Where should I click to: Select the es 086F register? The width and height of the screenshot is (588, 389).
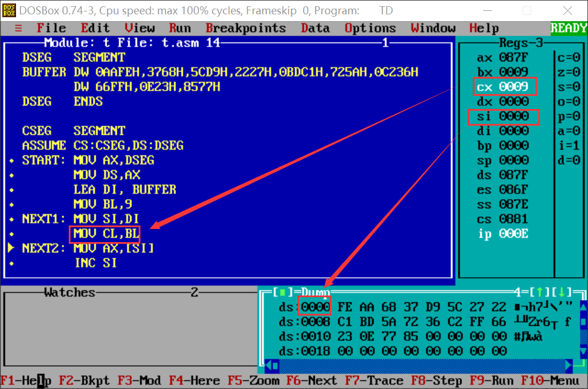[503, 189]
